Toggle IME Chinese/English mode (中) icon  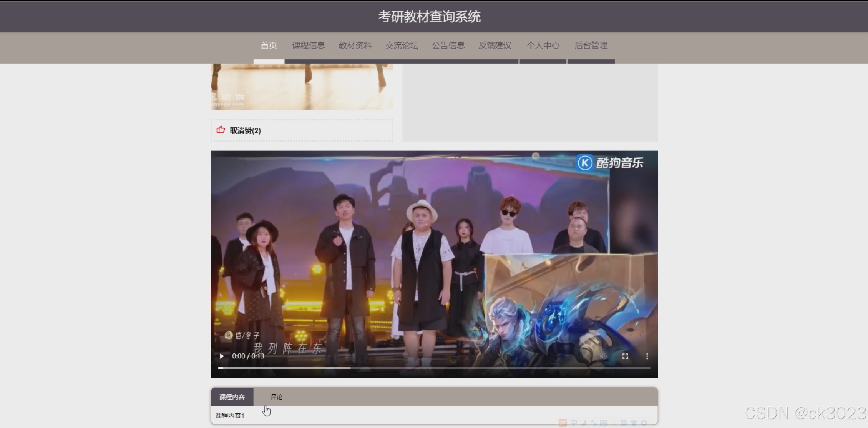tap(574, 423)
